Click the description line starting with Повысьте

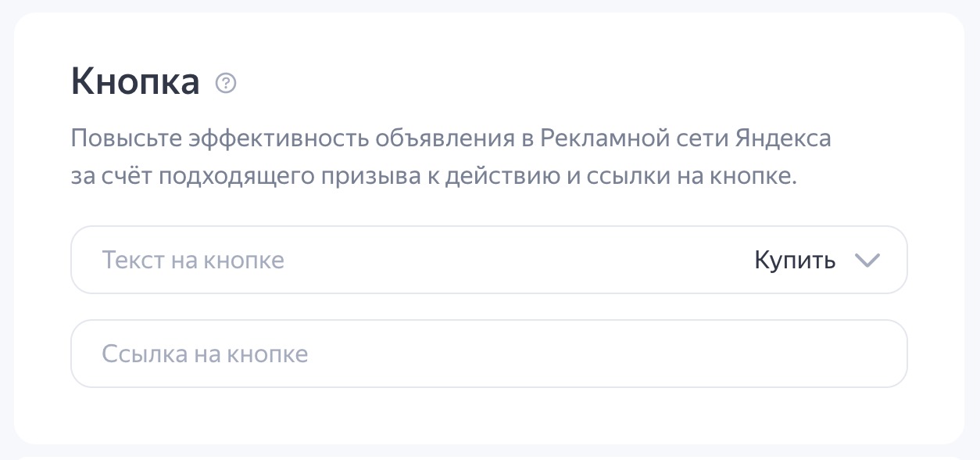click(450, 140)
